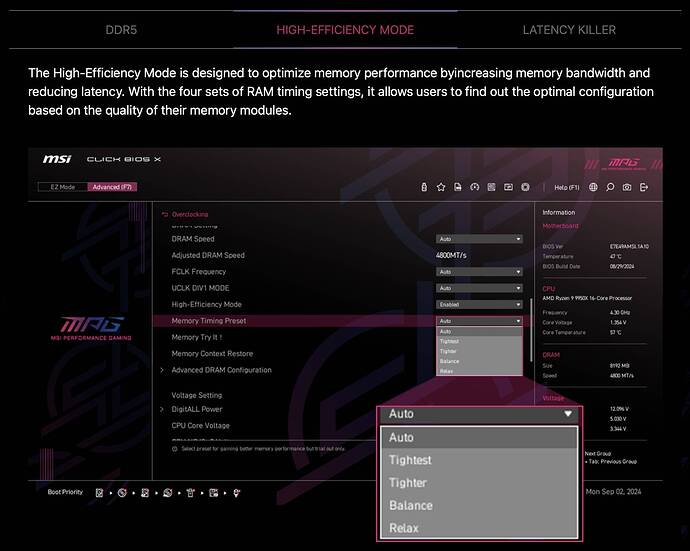
Task: Click the Memory Timing Preset Auto combo box
Action: [479, 321]
